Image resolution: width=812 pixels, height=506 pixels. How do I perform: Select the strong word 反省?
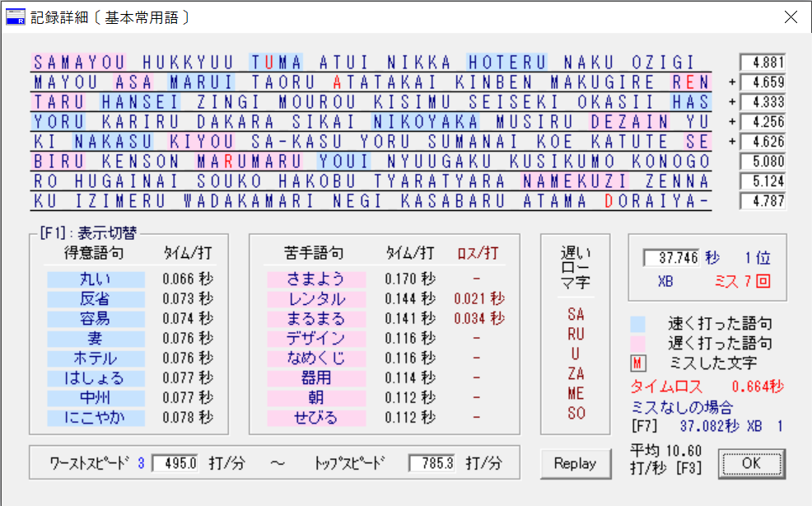click(x=96, y=298)
